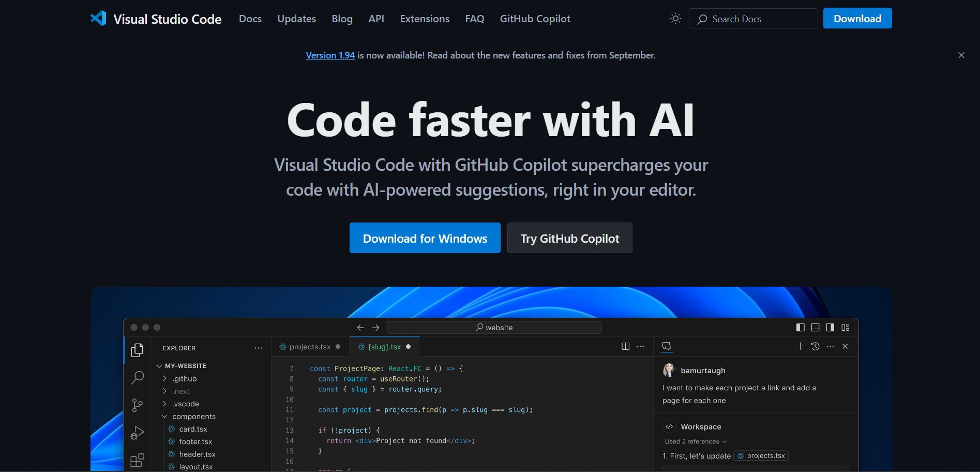Viewport: 980px width, 472px height.
Task: Toggle the secondary sidebar layout icon
Action: click(830, 328)
